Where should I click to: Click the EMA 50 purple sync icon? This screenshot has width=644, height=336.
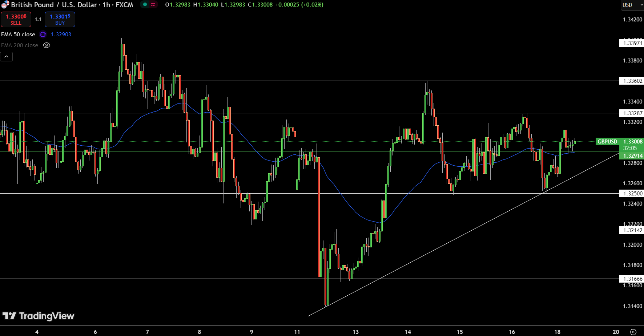pos(43,35)
